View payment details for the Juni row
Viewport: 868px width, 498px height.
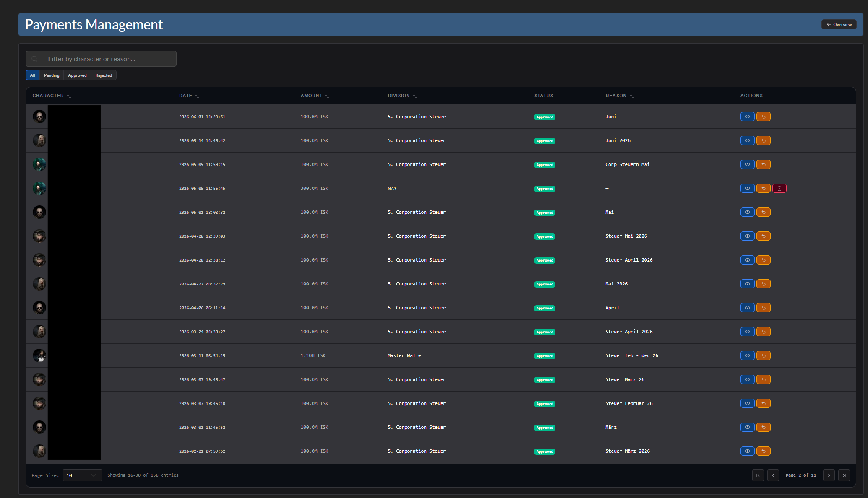pos(747,117)
